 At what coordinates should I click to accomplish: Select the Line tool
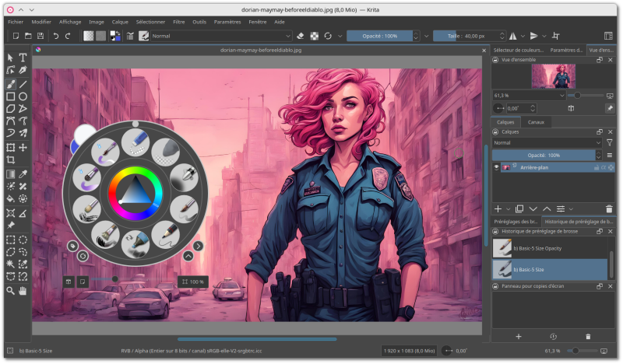click(23, 84)
